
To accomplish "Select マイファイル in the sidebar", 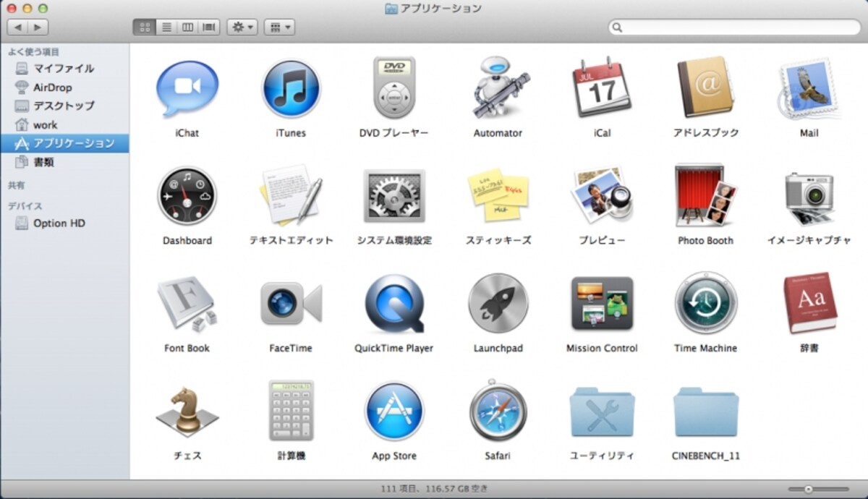I will click(64, 69).
